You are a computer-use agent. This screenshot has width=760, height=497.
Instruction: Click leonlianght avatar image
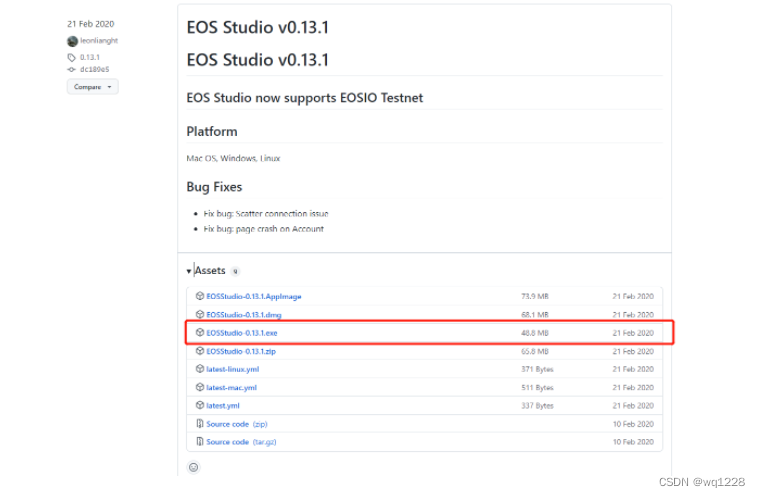(73, 41)
